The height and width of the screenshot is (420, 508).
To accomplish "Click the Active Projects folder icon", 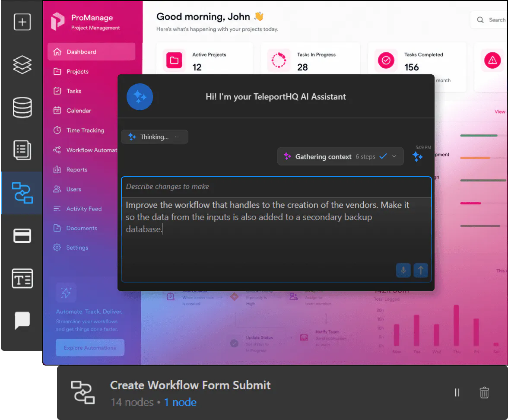I will [x=175, y=60].
